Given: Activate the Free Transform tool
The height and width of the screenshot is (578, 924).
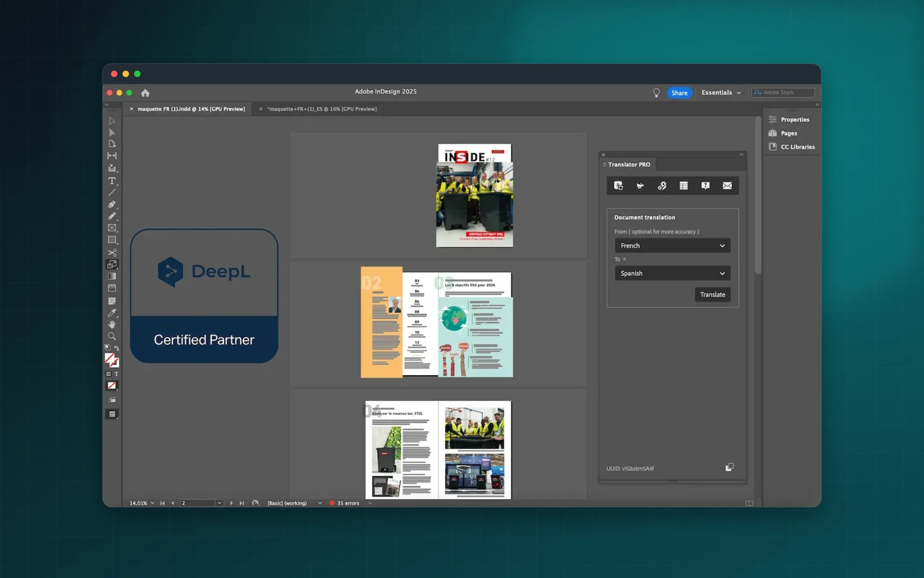Looking at the screenshot, I should pyautogui.click(x=112, y=264).
